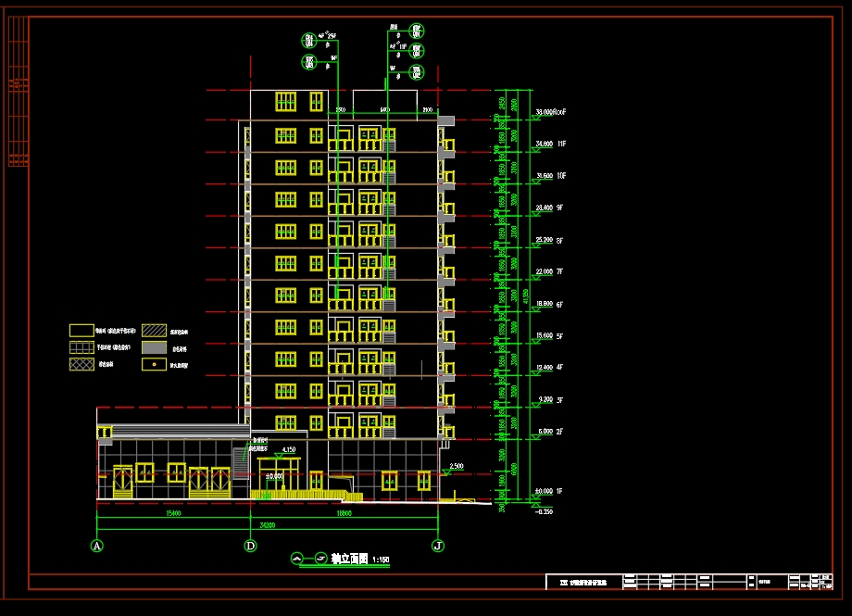Click the revision strip at top-left border
This screenshot has height=616, width=852.
tap(18, 91)
